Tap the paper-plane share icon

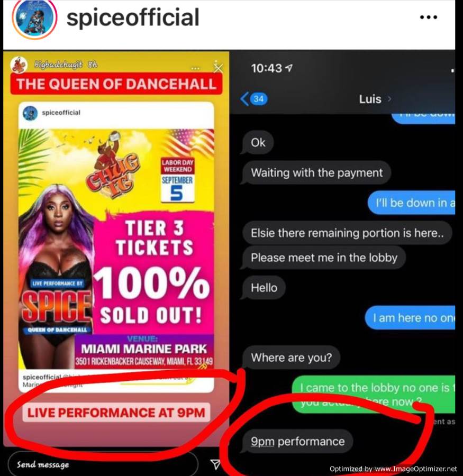pyautogui.click(x=215, y=463)
